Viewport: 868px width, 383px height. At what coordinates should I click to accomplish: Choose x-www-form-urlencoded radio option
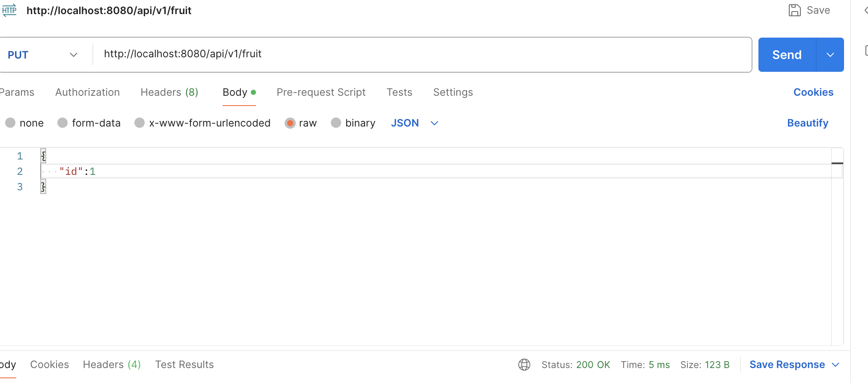[140, 123]
